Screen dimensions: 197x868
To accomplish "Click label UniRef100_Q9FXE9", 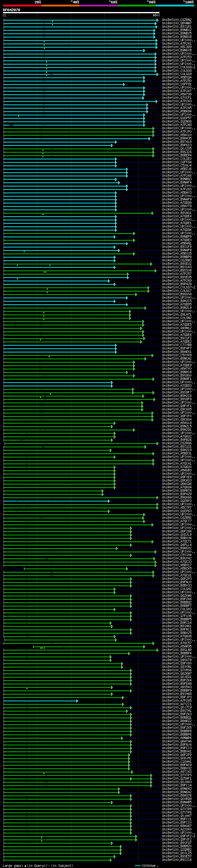I will 177,477.
